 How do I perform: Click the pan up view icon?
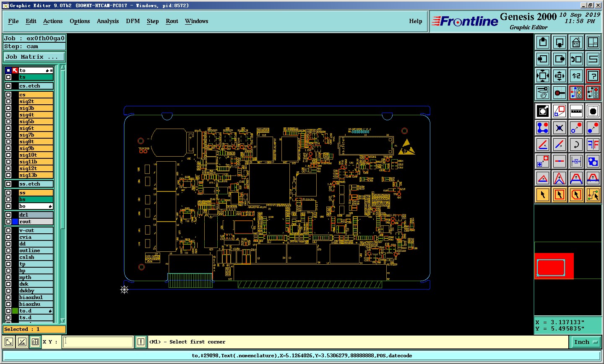click(x=543, y=42)
